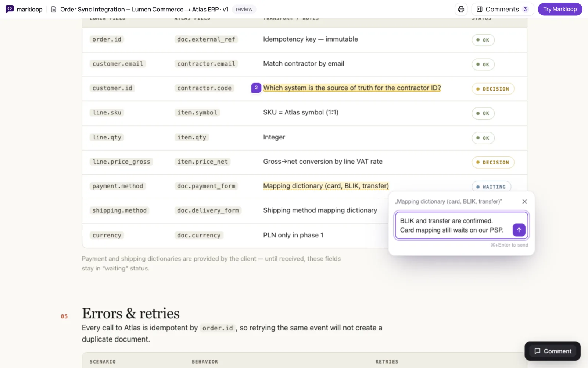Click highlighted contractor ID question text
This screenshot has width=588, height=368.
(x=352, y=88)
